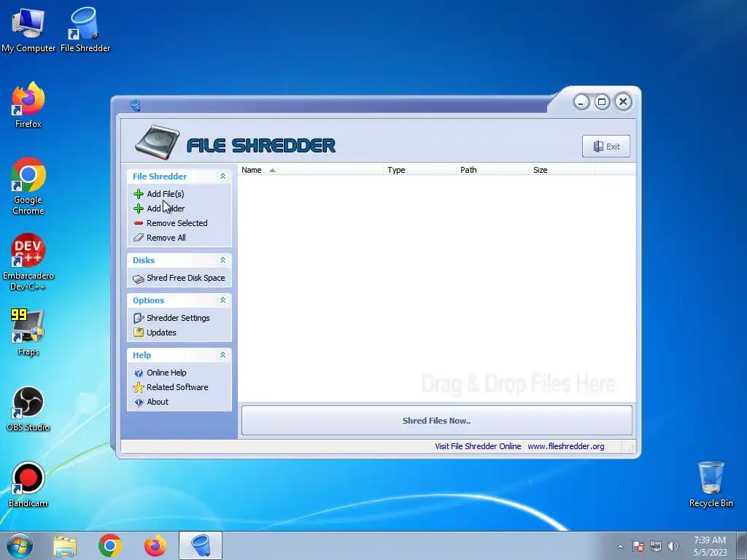Close the File Shredder window
The height and width of the screenshot is (560, 747).
[623, 102]
